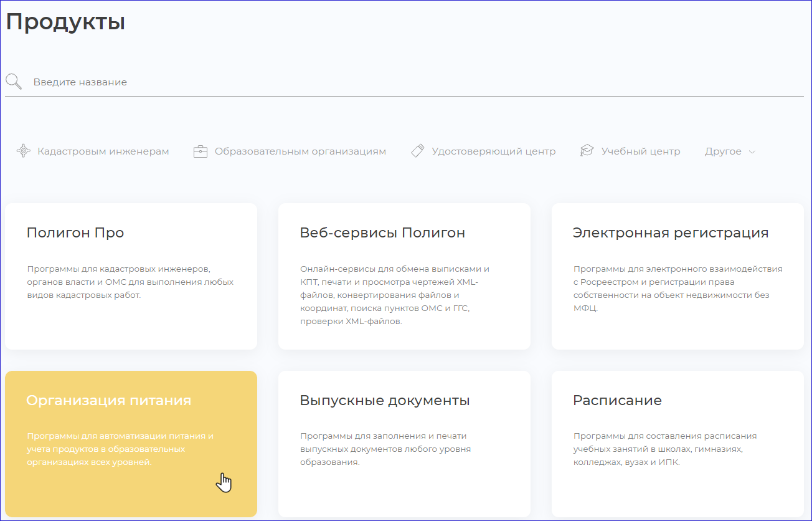Viewport: 812px width, 521px height.
Task: Open the Другое filter menu
Action: tap(723, 151)
